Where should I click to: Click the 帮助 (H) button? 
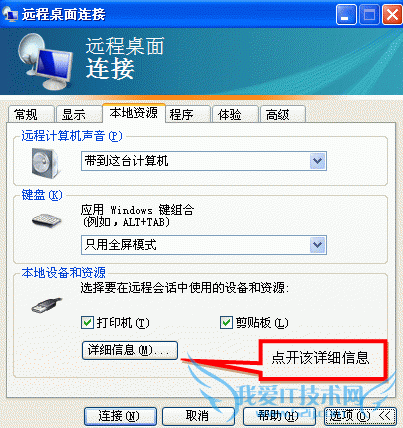(279, 416)
